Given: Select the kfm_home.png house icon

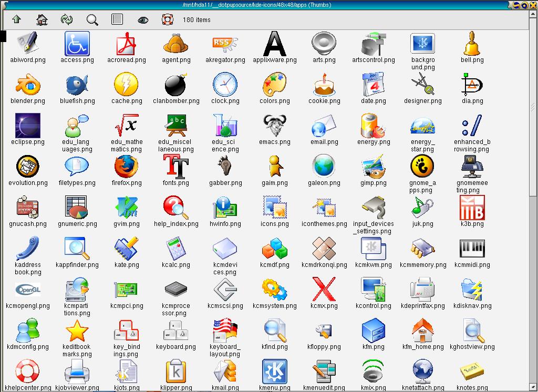Looking at the screenshot, I should point(423,330).
